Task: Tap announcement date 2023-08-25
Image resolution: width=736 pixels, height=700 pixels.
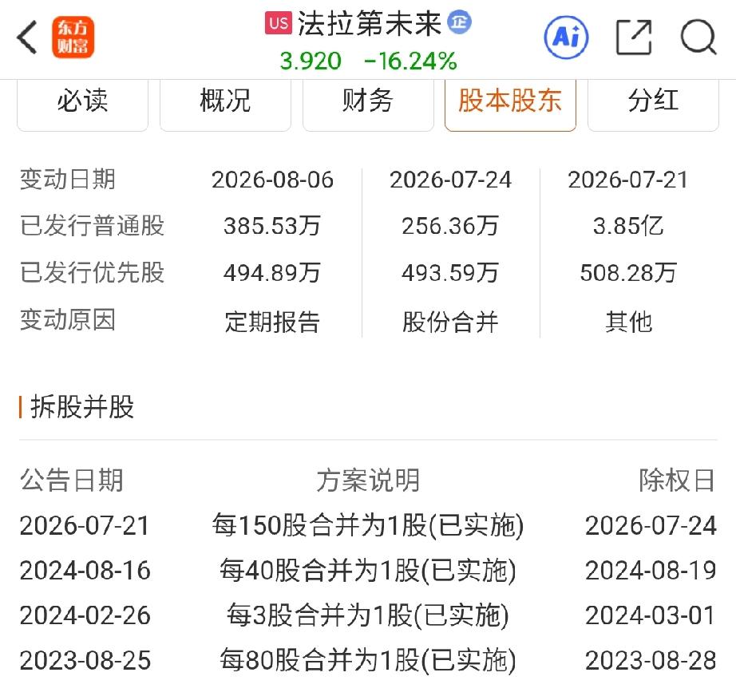Action: point(85,661)
